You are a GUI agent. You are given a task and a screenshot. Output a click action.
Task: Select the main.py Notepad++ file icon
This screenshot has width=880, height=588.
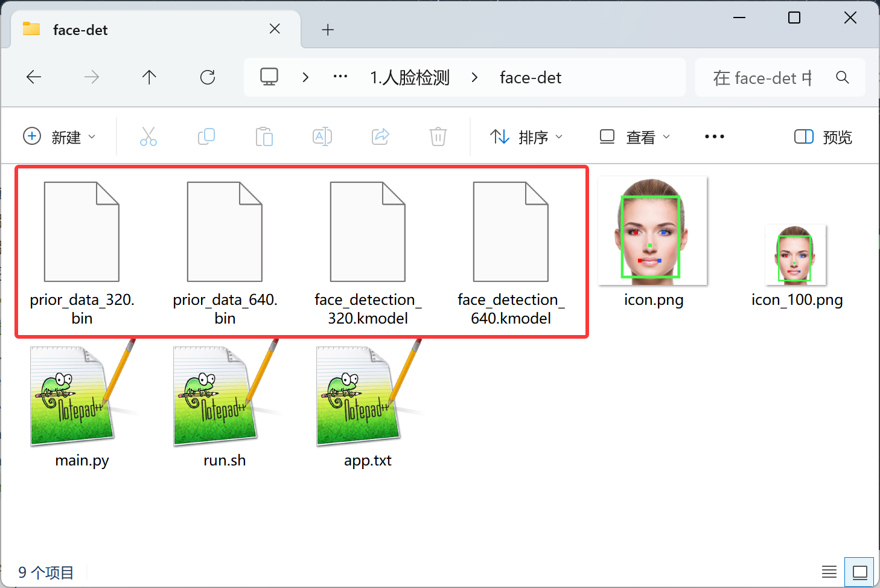point(81,394)
